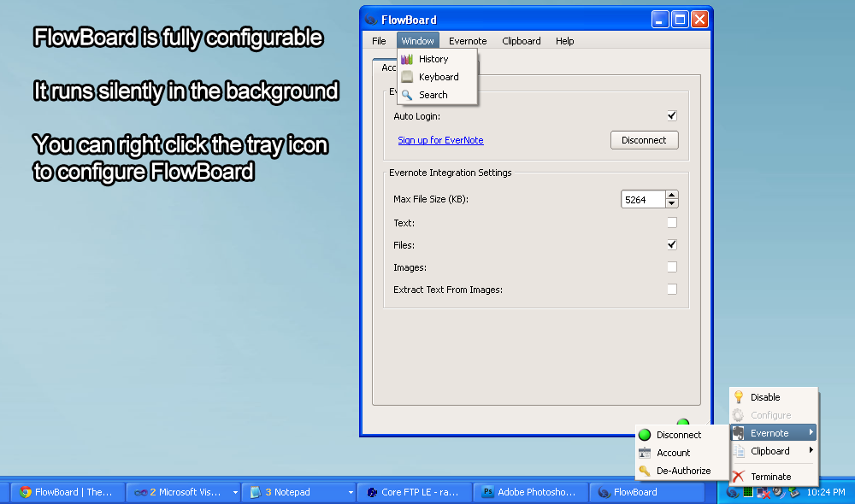Open Notepad taskbar group dropdown arrow
855x504 pixels.
point(351,493)
